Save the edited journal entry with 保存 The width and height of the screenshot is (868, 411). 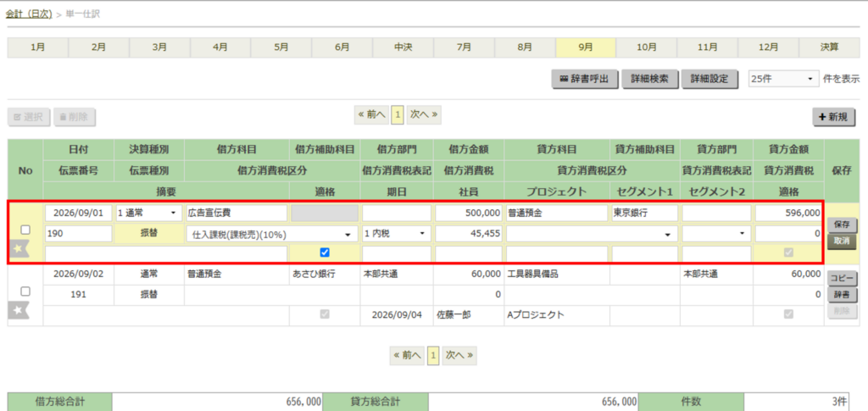click(x=842, y=225)
